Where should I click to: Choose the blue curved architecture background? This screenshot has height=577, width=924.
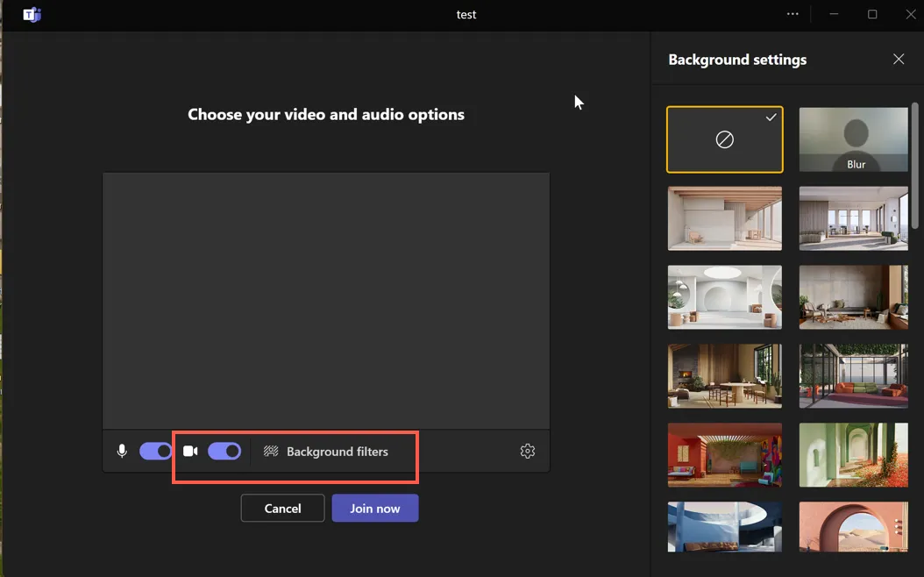(725, 527)
